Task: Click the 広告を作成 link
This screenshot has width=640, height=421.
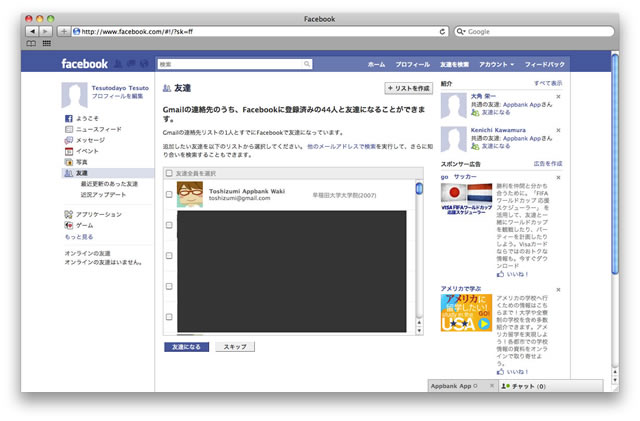Action: [x=548, y=164]
